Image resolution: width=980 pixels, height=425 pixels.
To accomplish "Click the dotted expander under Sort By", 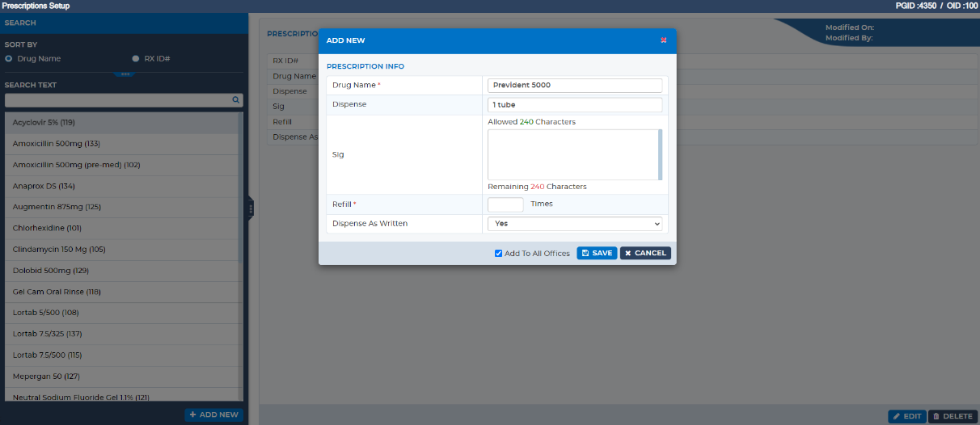I will click(x=124, y=74).
